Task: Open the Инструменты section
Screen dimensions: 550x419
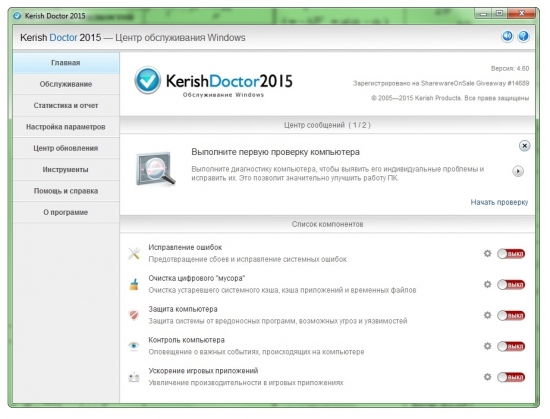Action: (x=66, y=170)
